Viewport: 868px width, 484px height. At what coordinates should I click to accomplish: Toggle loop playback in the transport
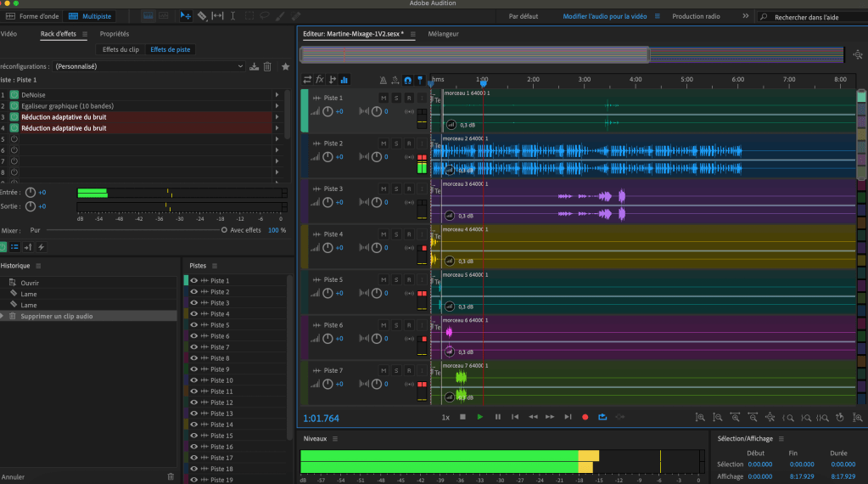[602, 417]
